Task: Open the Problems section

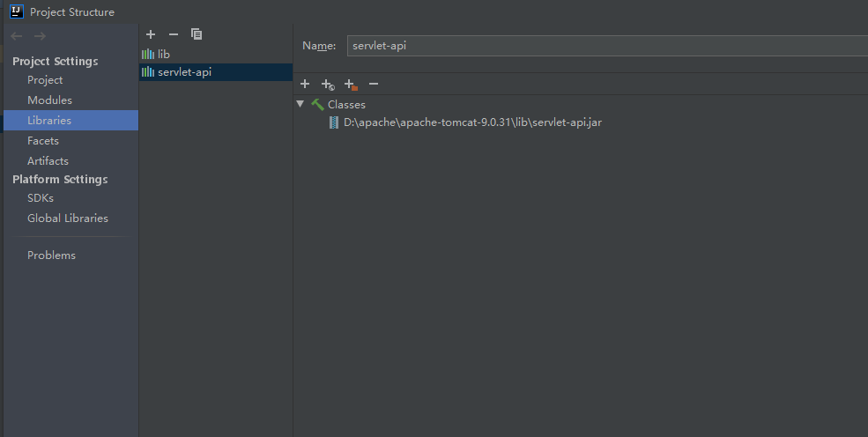Action: (51, 255)
